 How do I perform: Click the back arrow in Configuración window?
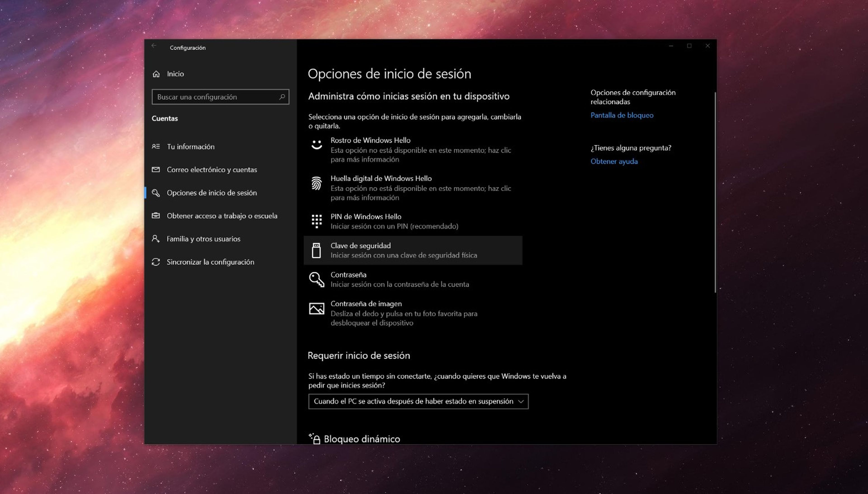point(154,46)
